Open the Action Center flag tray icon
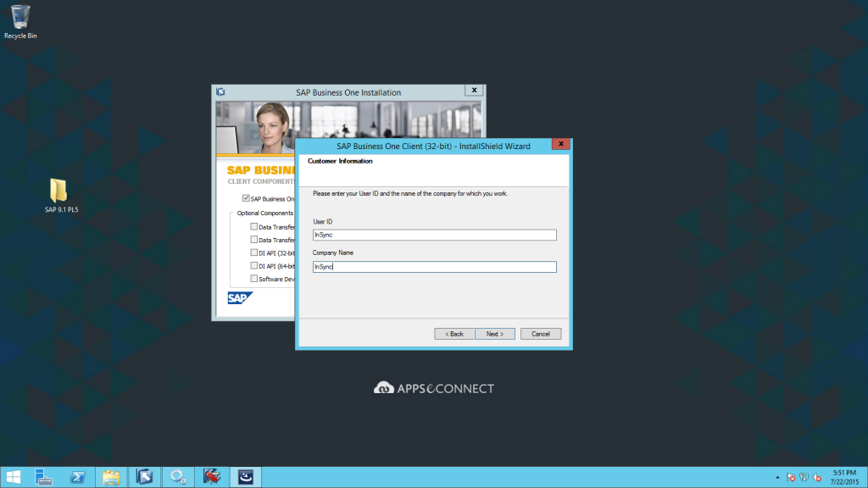The width and height of the screenshot is (868, 488). click(791, 478)
